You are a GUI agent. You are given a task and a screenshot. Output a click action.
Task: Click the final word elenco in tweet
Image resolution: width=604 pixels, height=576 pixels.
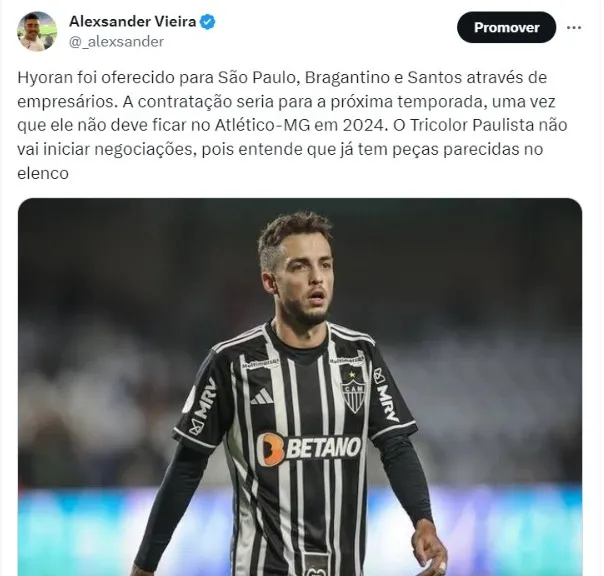point(43,173)
